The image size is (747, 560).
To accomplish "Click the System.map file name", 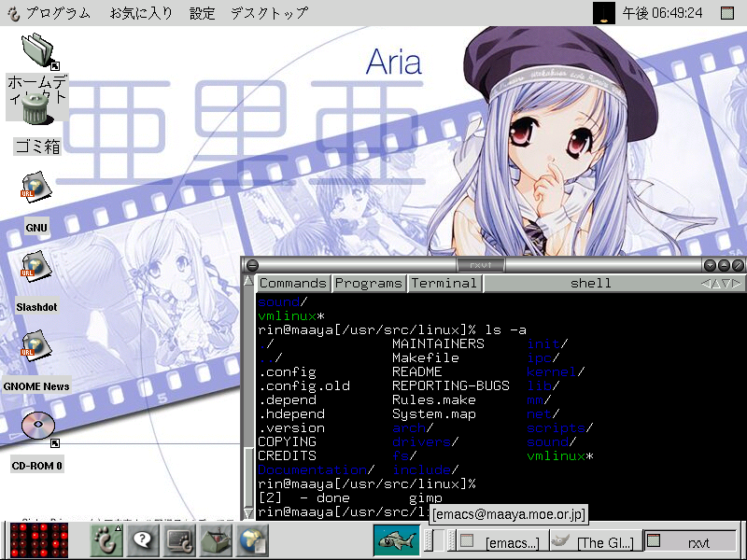I will pyautogui.click(x=433, y=414).
